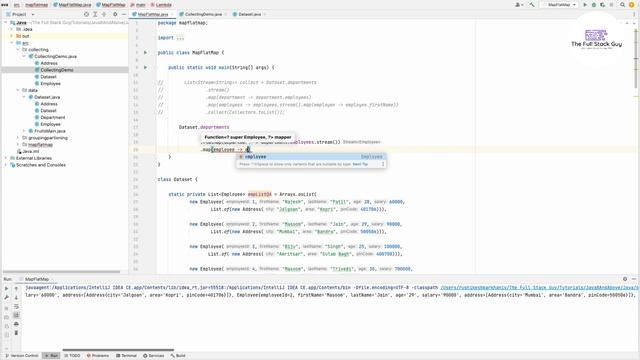
Task: Open the editor tabs more-options menu
Action: click(634, 14)
